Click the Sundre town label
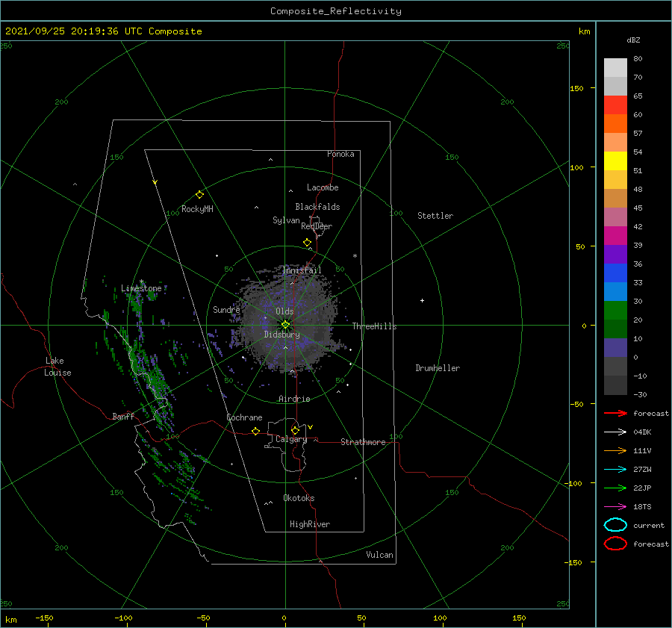Viewport: 672px width, 628px height. [x=226, y=309]
